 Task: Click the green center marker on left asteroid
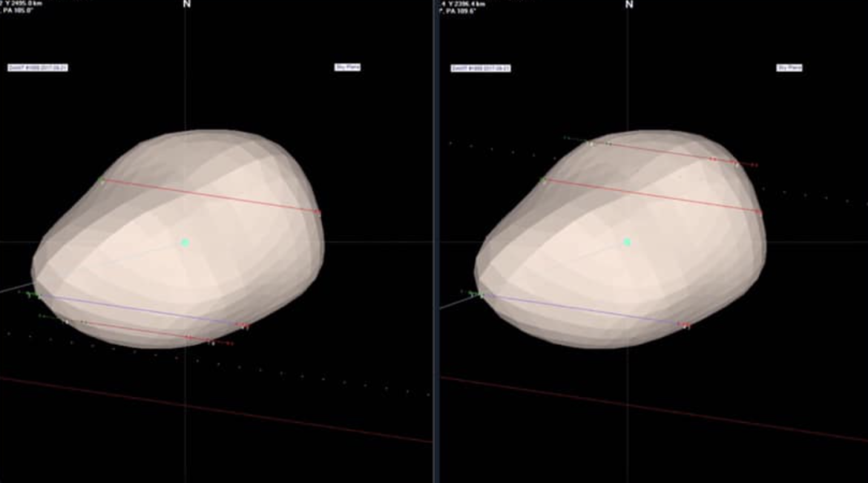(185, 243)
